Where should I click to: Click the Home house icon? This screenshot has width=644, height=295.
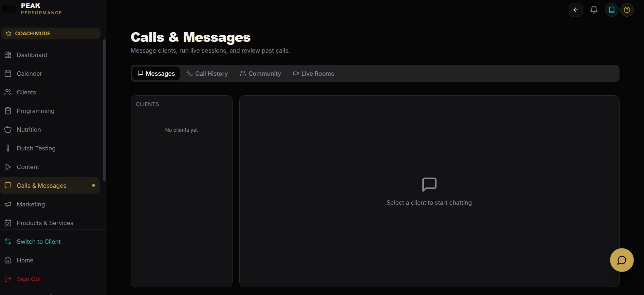pos(8,260)
